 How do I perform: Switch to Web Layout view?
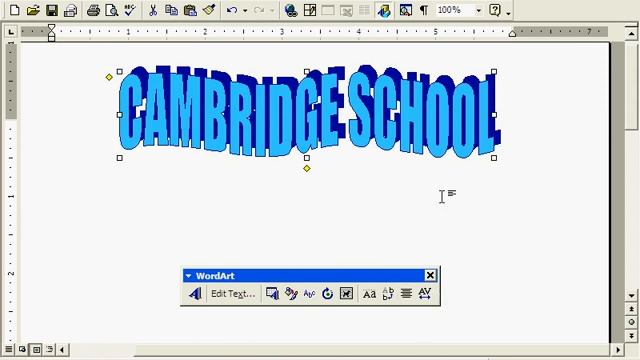(22, 349)
